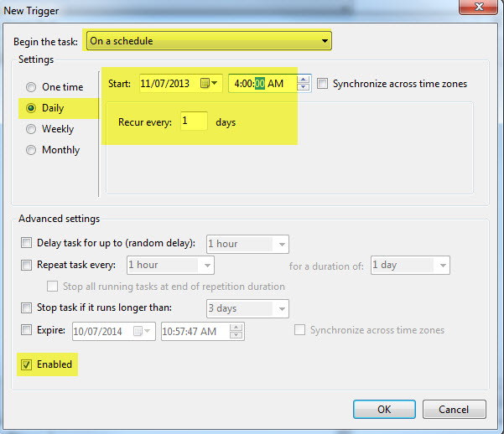Enable Stop task if runs longer
The height and width of the screenshot is (434, 504).
(25, 308)
